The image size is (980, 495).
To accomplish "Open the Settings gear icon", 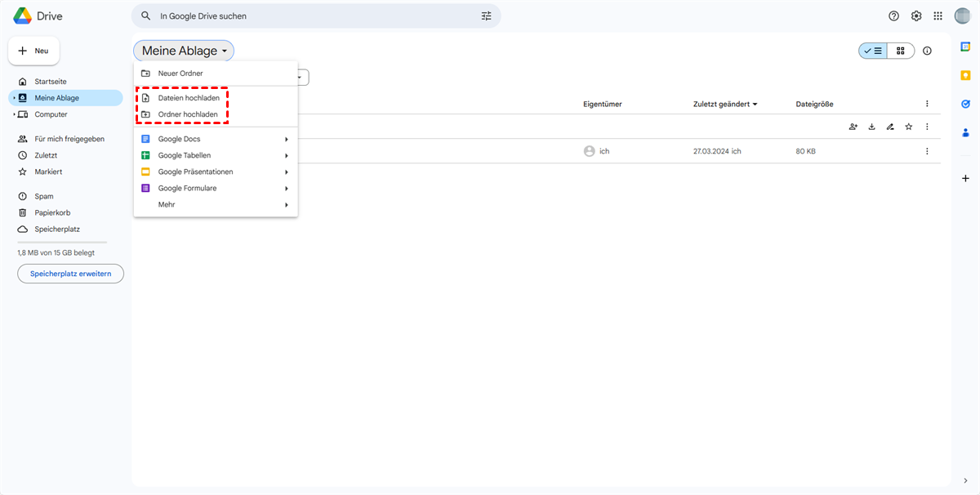I will point(916,16).
